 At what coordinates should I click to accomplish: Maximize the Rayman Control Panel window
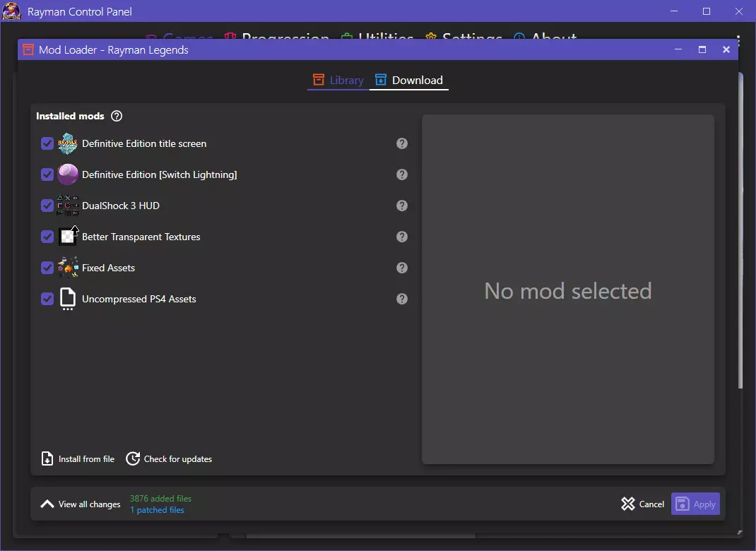click(707, 11)
